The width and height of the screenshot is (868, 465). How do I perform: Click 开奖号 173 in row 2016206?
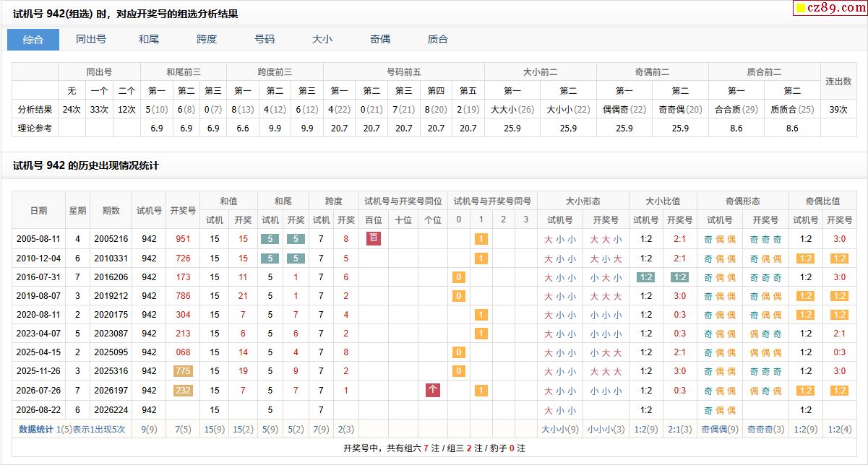point(183,277)
